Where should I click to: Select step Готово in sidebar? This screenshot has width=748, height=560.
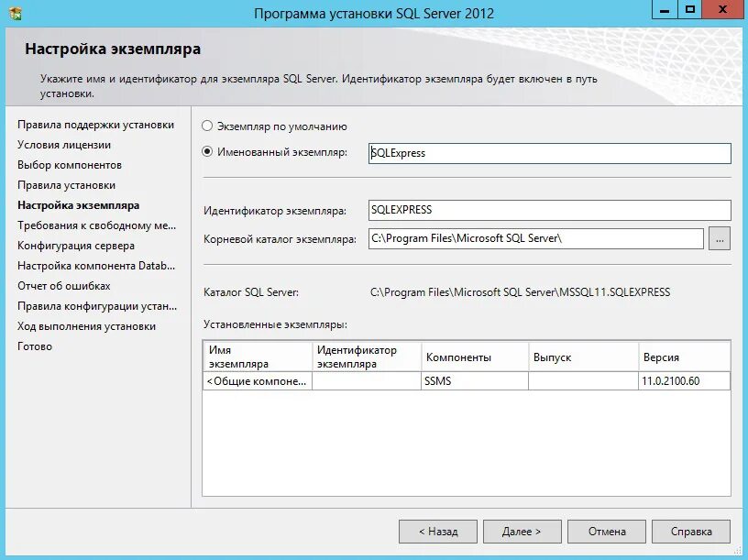35,346
